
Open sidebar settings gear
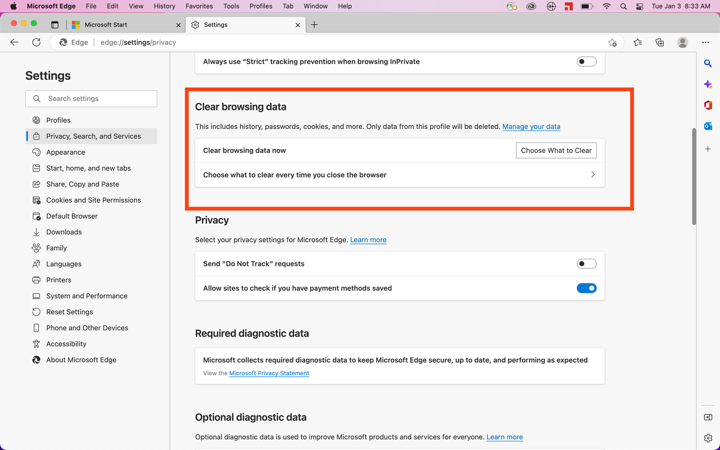tap(708, 438)
